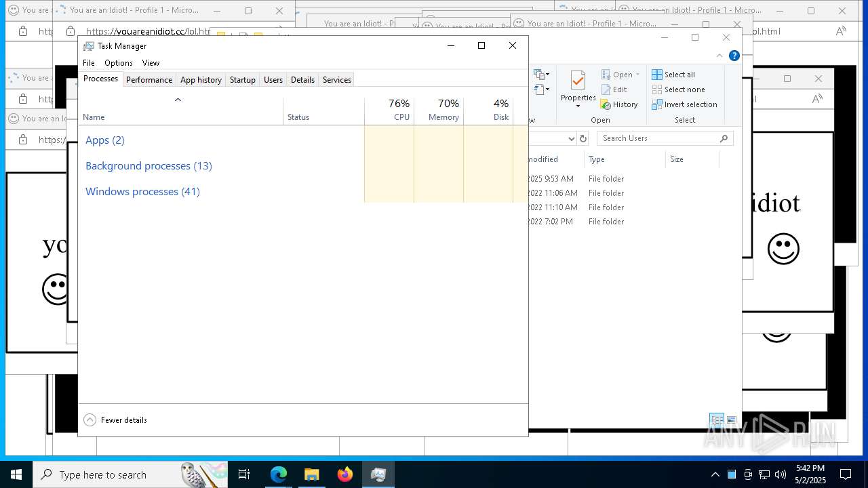Click the Open button in Explorer ribbon
Screen dimensions: 868x488
[x=616, y=75]
